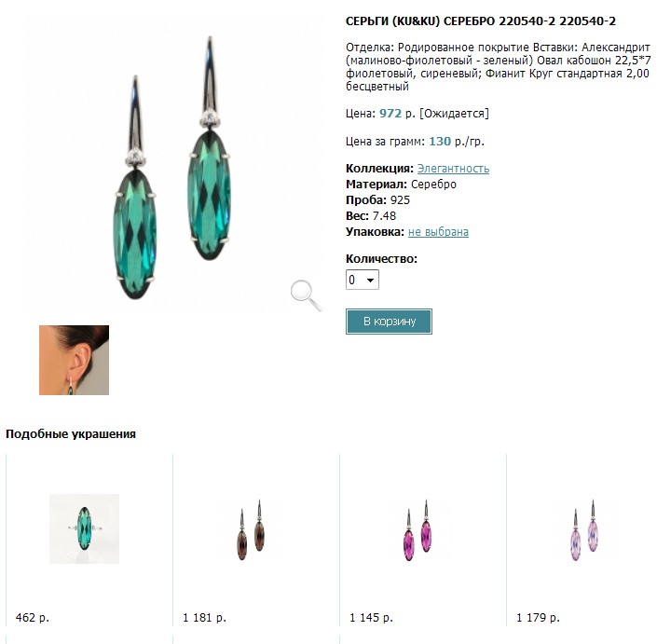
Task: Click the quantity dropdown arrow
Action: [370, 280]
